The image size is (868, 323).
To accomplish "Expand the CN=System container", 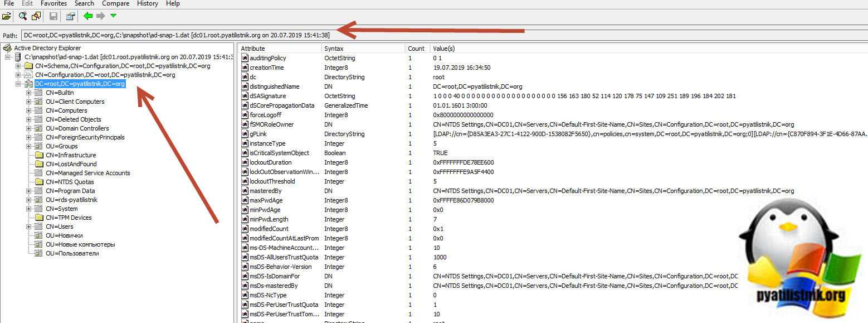I will tap(28, 209).
